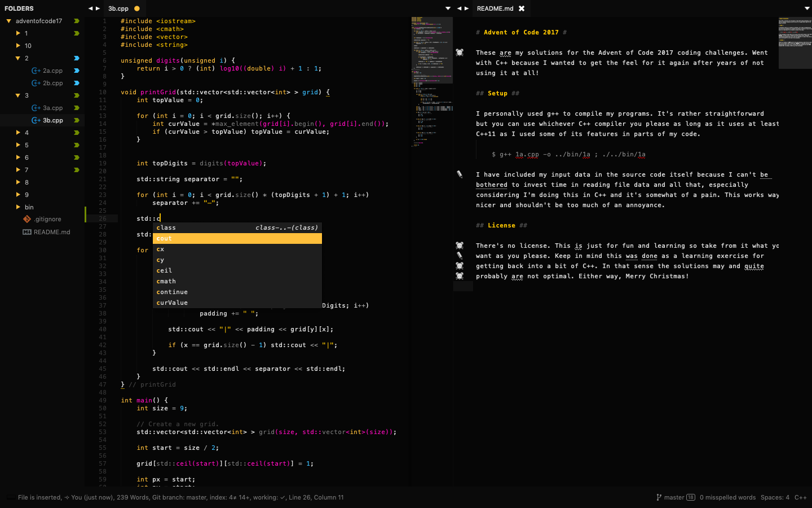Click the README.md minimap
The width and height of the screenshot is (812, 508).
point(795,43)
